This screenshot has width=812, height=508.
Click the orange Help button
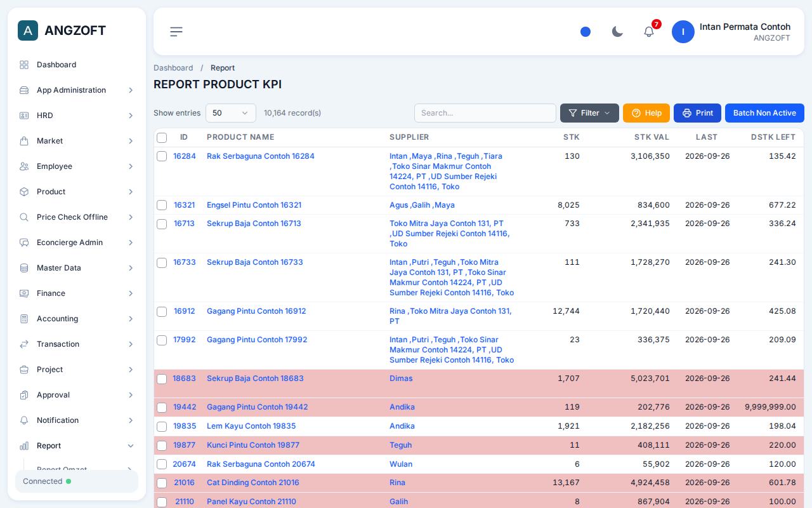tap(646, 113)
